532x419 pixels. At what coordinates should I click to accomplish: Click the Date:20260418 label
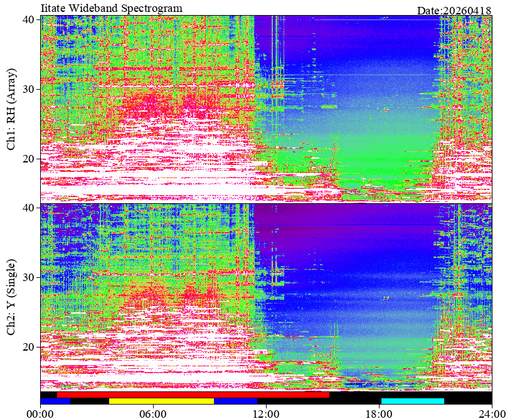[454, 11]
